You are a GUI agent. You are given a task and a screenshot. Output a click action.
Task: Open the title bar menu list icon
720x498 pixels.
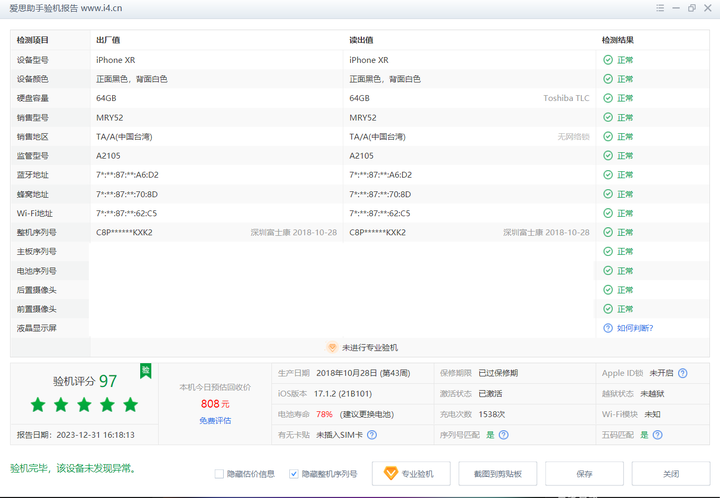660,8
